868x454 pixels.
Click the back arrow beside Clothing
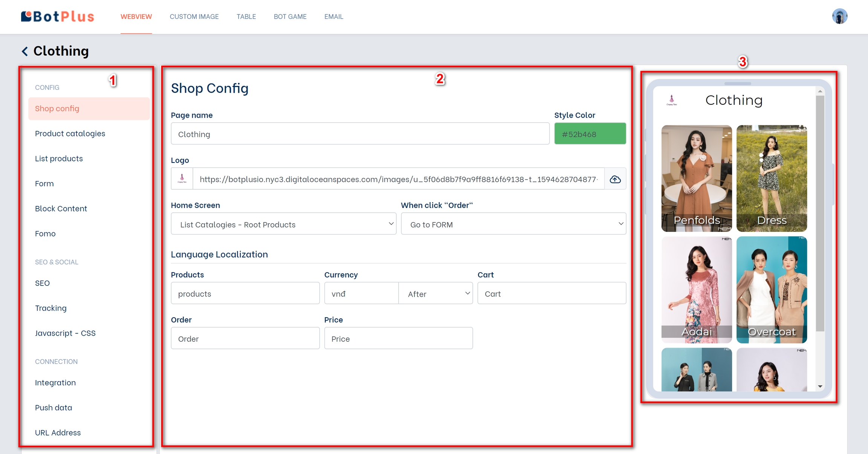[25, 51]
